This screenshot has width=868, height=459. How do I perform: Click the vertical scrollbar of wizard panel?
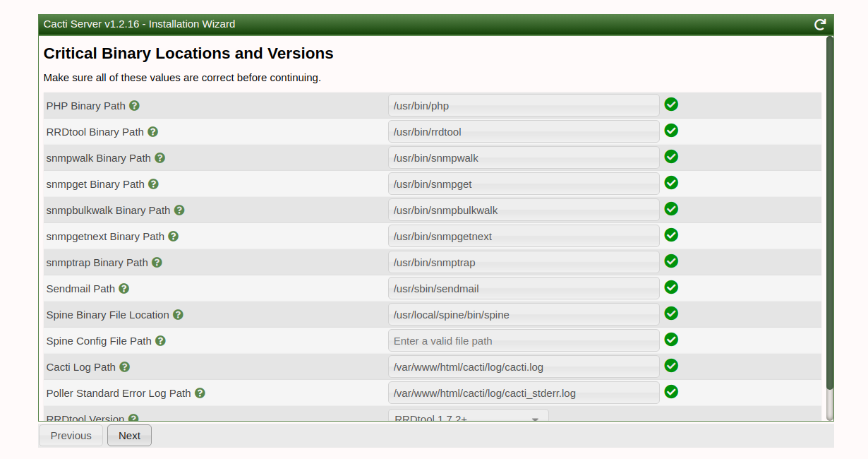pyautogui.click(x=830, y=213)
